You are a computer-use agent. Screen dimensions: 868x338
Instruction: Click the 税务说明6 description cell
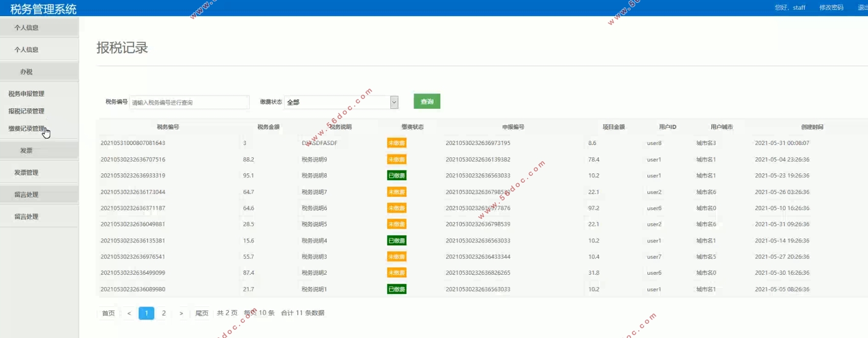314,208
